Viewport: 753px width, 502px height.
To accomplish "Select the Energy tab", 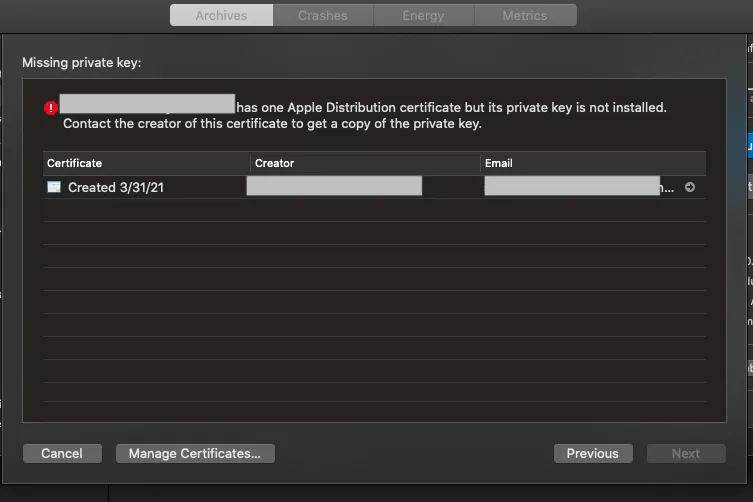I will tap(424, 15).
